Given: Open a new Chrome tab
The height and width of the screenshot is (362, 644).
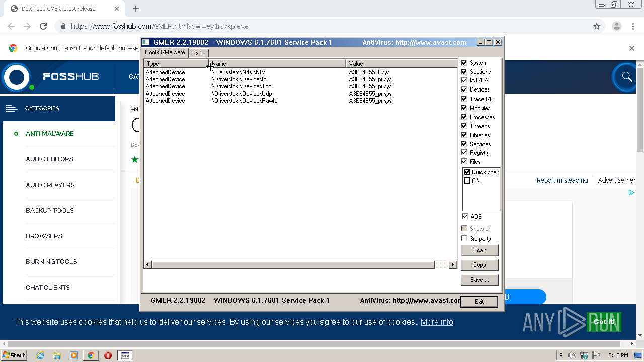Looking at the screenshot, I should [135, 9].
